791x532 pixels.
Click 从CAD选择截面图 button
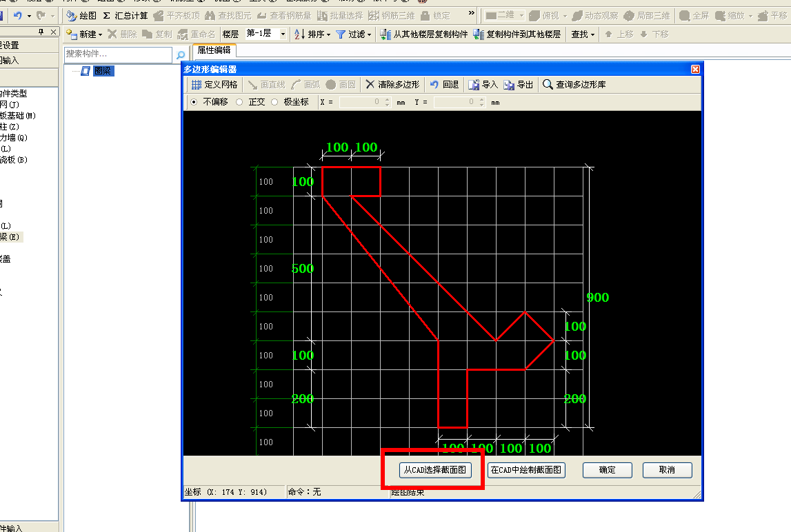pos(435,470)
